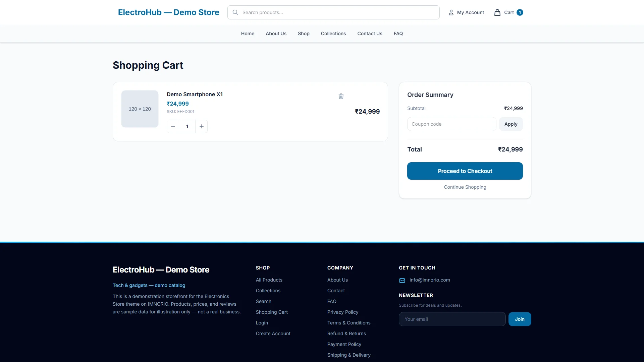The height and width of the screenshot is (362, 644).
Task: Click the Order Summary heading
Action: coord(430,95)
